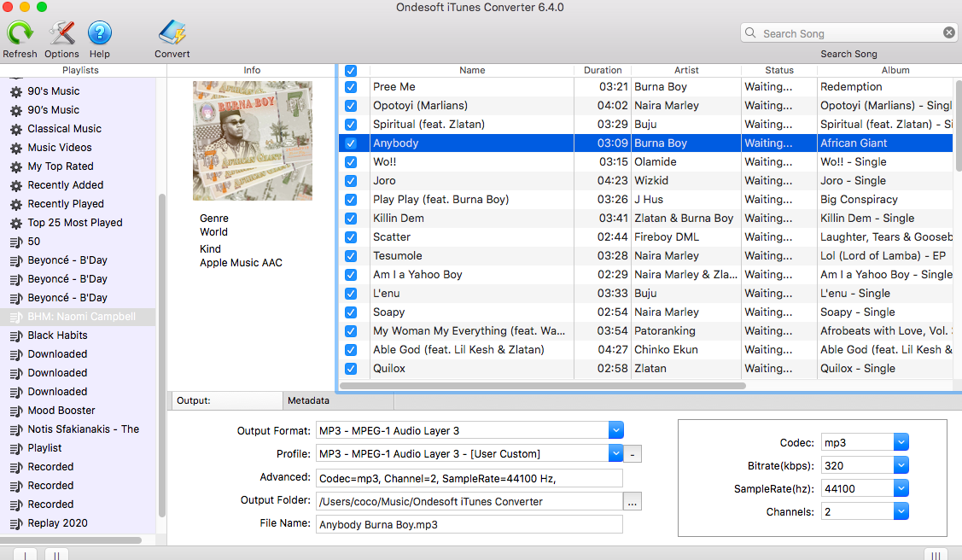This screenshot has height=560, width=962.
Task: Select the Scatter song row
Action: (646, 237)
